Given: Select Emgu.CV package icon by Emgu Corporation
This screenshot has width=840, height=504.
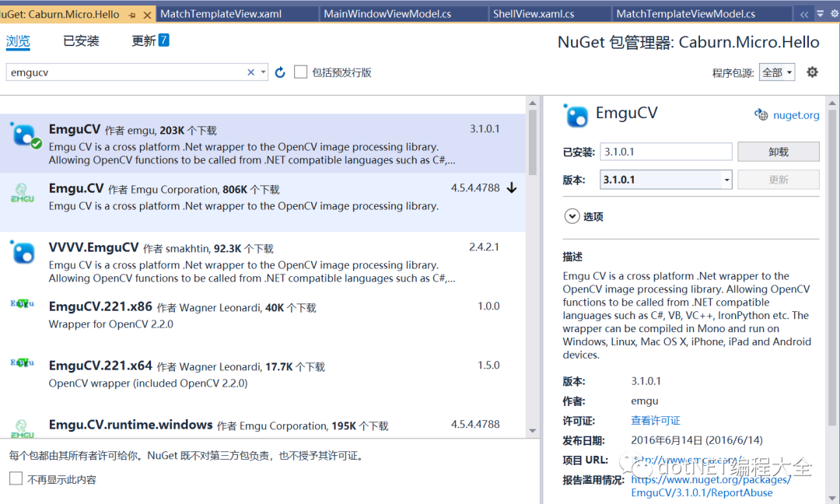Looking at the screenshot, I should 22,192.
